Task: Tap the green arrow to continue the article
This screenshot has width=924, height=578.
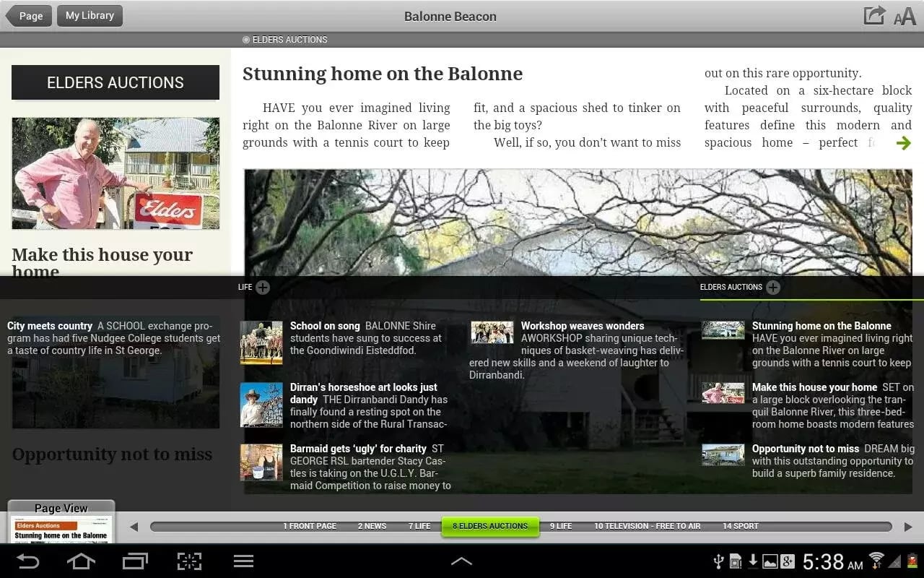Action: point(903,143)
